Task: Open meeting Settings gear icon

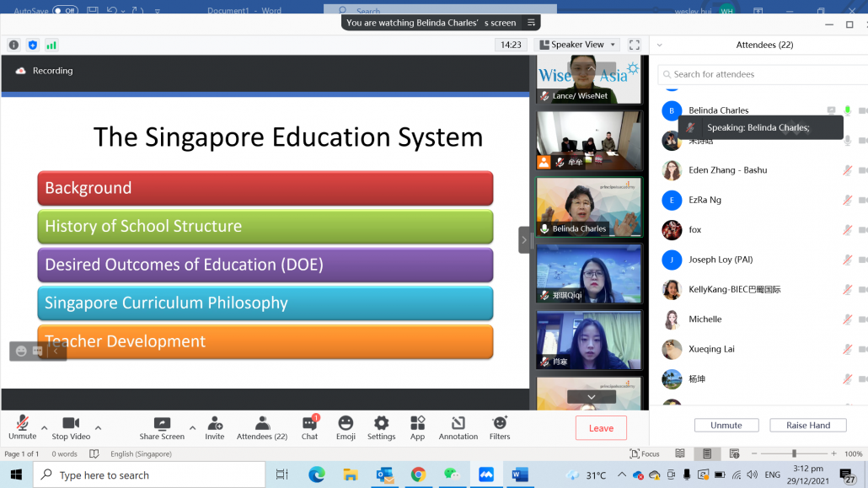Action: tap(381, 424)
